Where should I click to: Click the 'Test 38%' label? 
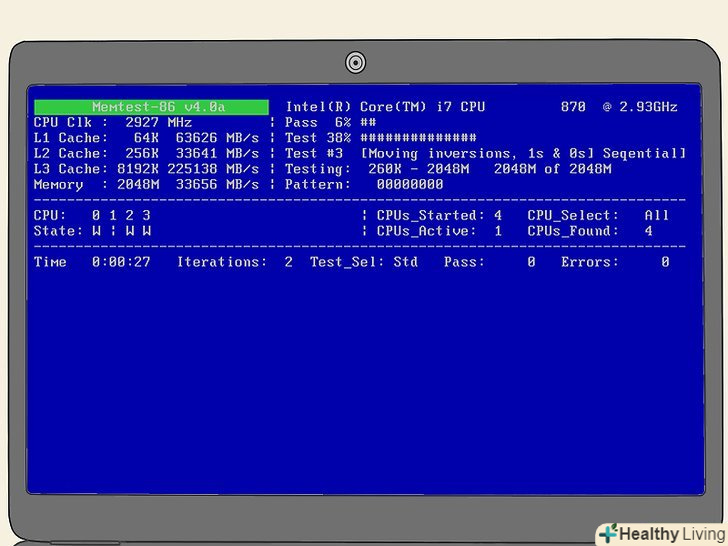coord(318,138)
